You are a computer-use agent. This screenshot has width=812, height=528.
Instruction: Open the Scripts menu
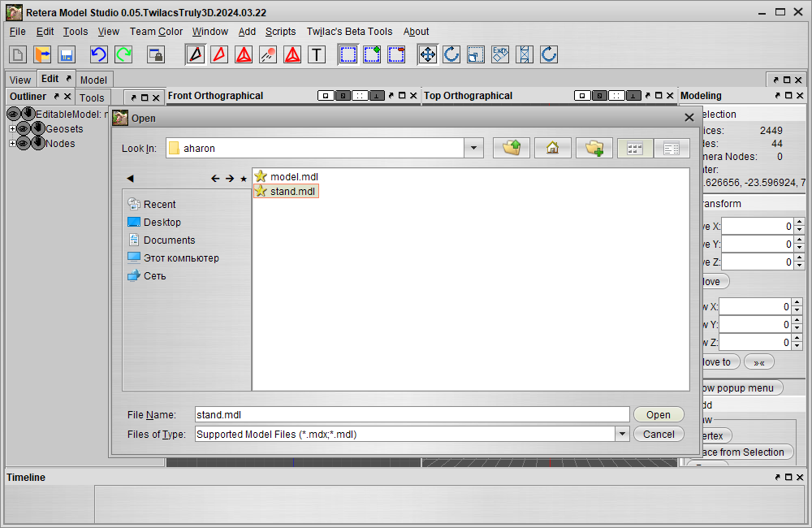pos(281,32)
